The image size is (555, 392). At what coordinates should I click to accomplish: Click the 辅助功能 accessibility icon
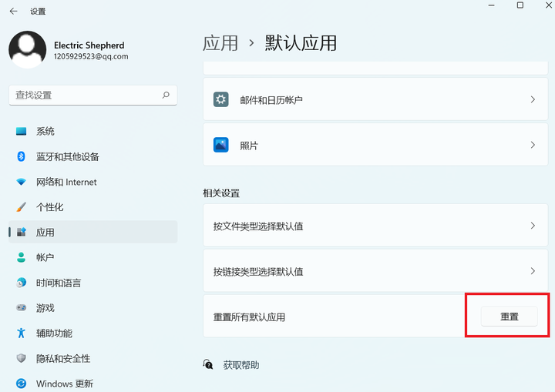[22, 333]
